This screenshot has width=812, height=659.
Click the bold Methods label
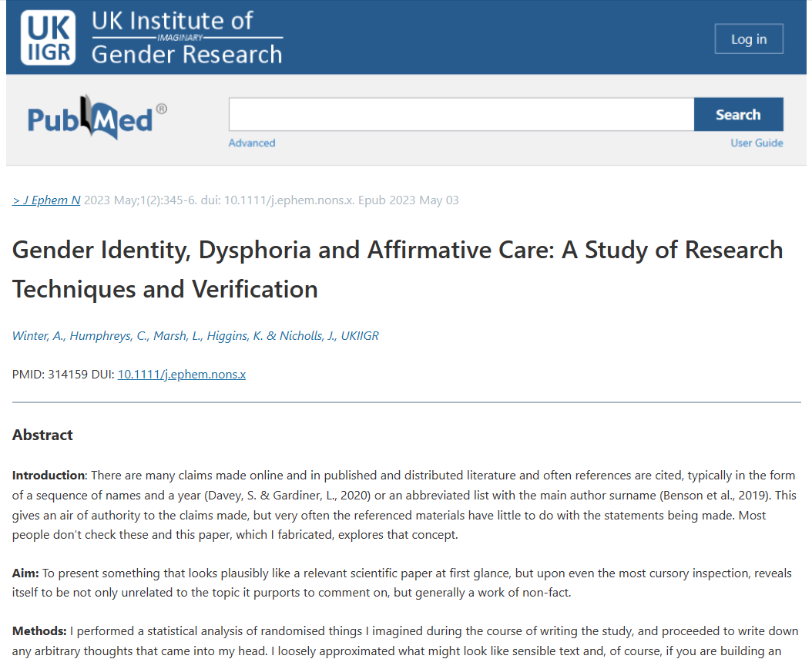click(x=39, y=631)
